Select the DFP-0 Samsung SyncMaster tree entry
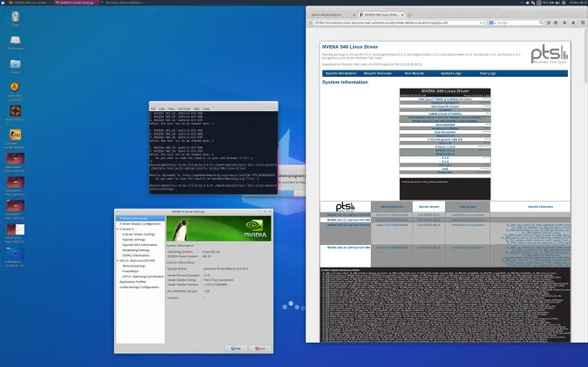The height and width of the screenshot is (367, 588). [143, 277]
